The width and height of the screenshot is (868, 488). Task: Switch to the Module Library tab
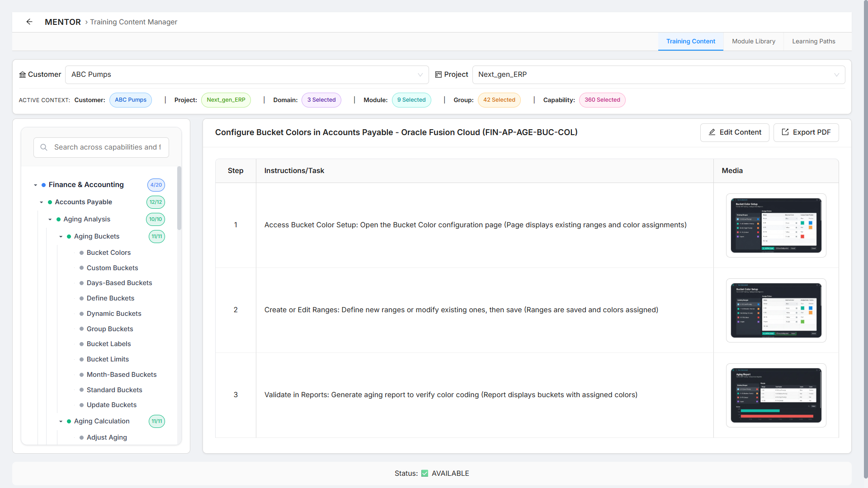point(753,41)
